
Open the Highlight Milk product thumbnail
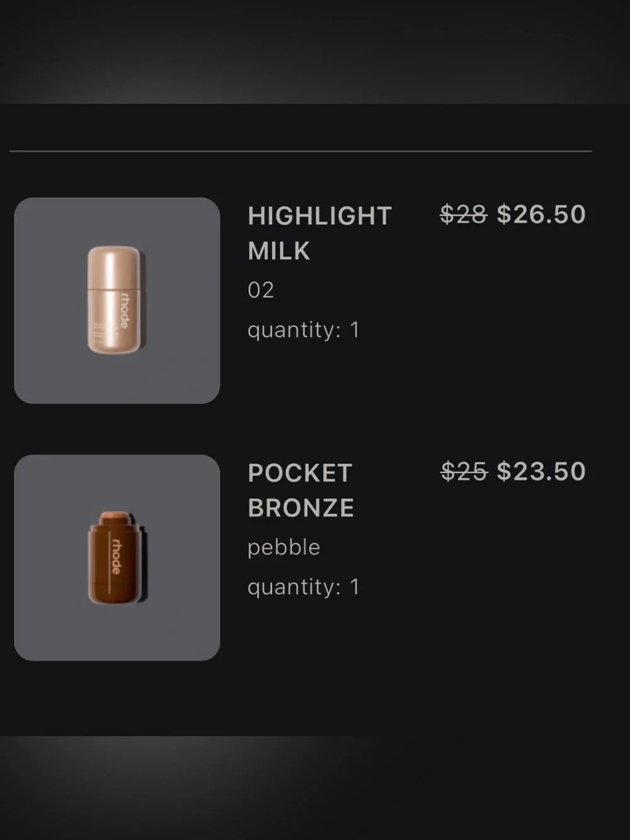[x=117, y=301]
